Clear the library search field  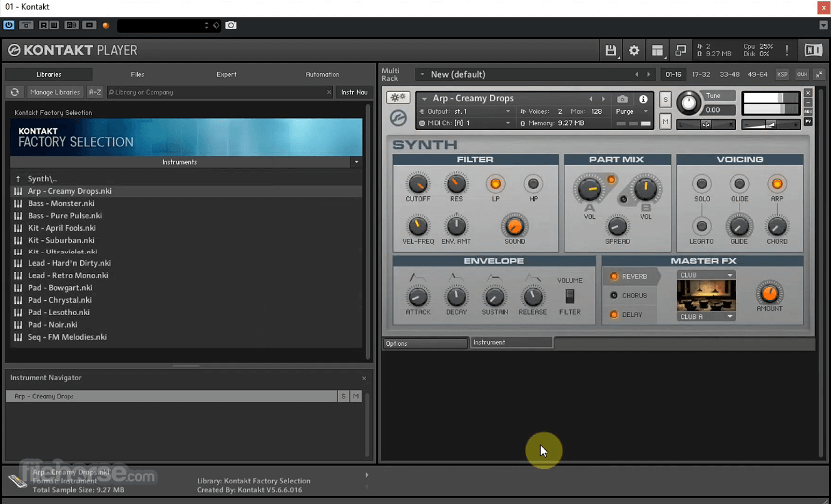(x=329, y=92)
